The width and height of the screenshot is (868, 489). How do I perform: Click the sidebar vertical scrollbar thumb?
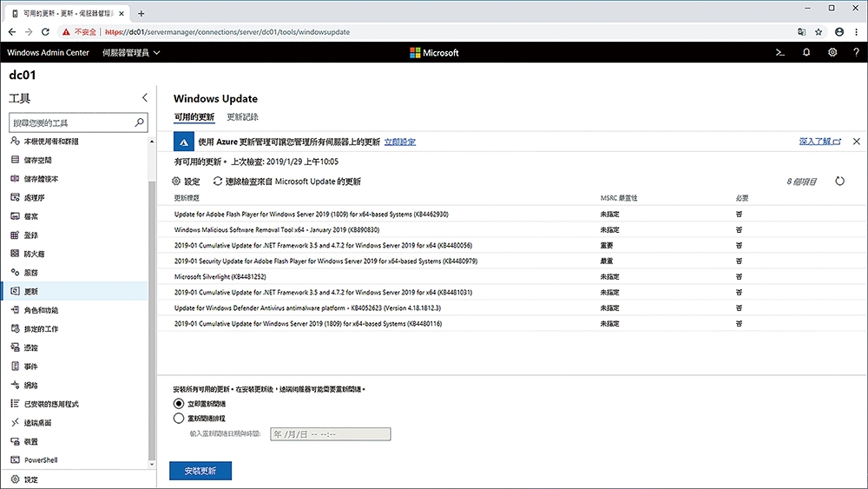(152, 320)
